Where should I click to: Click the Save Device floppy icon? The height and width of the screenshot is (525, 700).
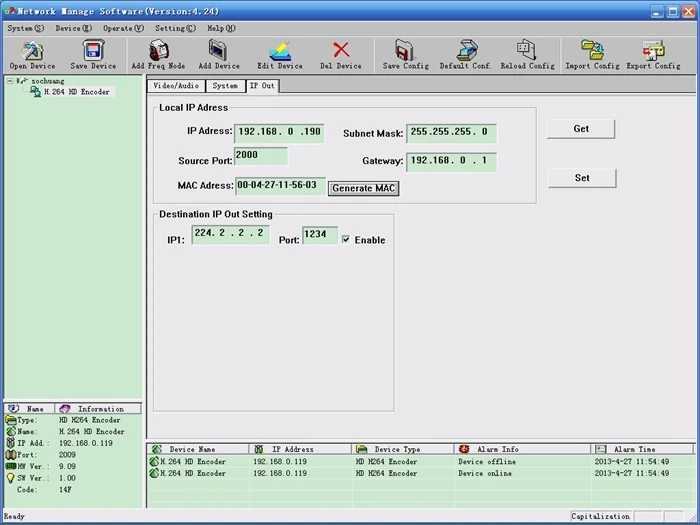coord(93,50)
